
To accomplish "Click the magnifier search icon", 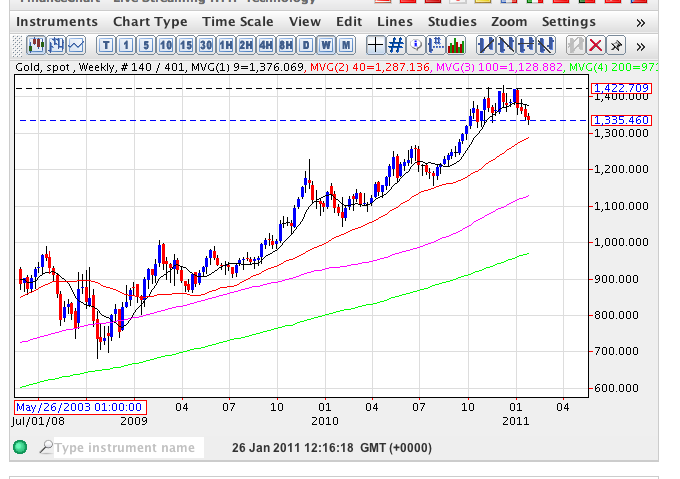I will coord(46,447).
